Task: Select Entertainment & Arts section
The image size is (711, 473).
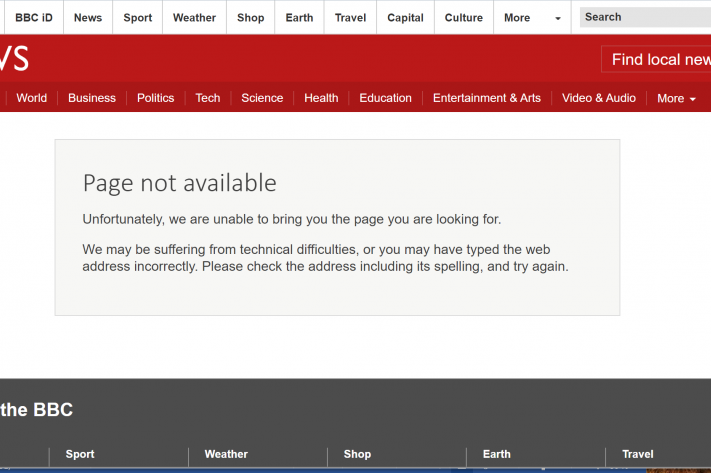Action: click(x=486, y=98)
